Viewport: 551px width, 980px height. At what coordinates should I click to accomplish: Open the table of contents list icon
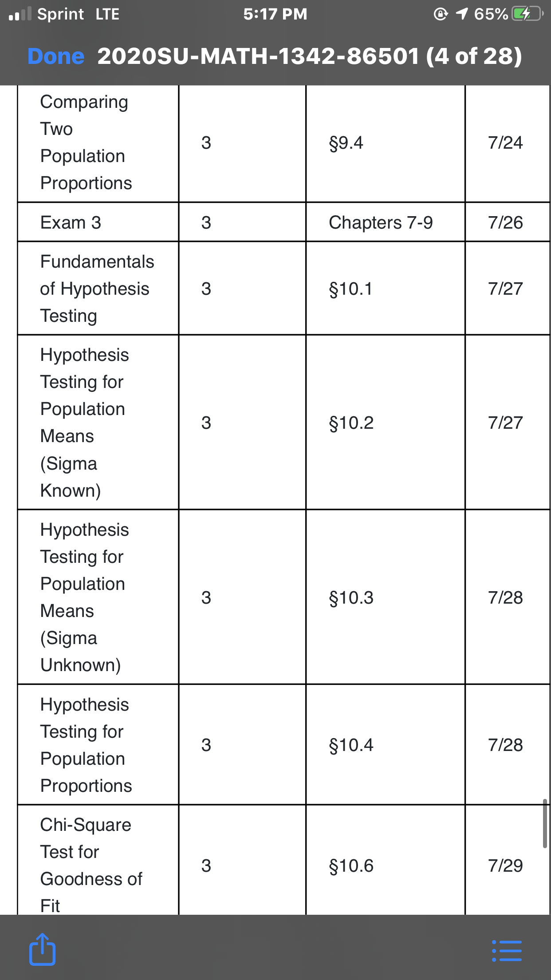click(x=507, y=951)
